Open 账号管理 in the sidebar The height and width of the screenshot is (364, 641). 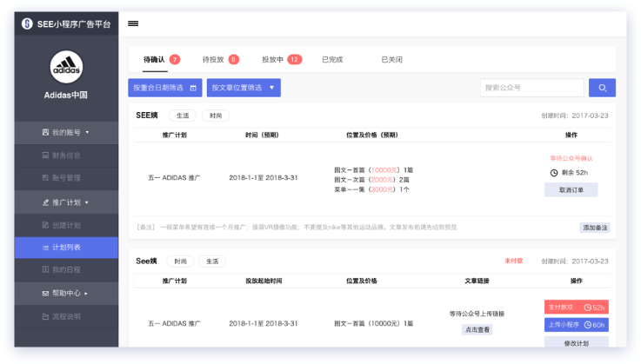point(66,178)
